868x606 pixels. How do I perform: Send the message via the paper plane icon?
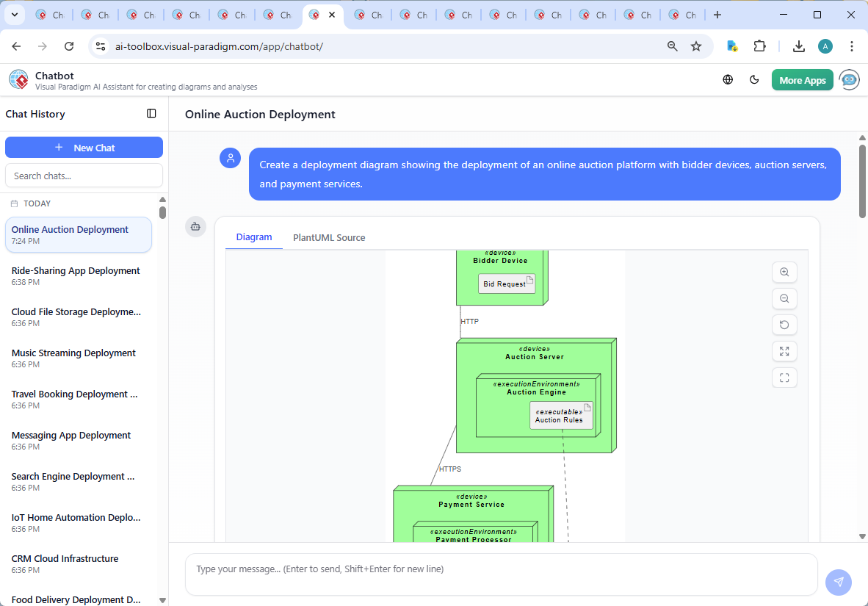coord(838,582)
